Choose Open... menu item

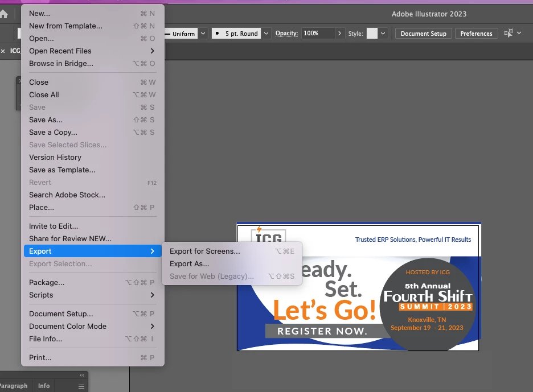[x=92, y=38]
